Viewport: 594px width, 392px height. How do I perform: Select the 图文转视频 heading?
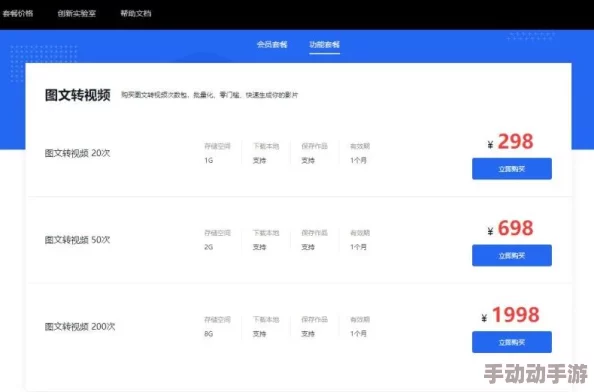coord(78,95)
